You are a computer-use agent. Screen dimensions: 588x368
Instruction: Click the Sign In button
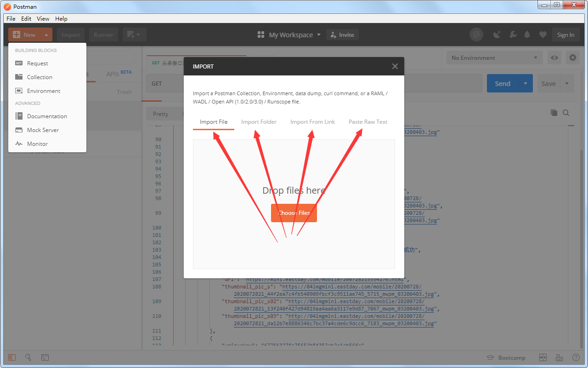(565, 34)
